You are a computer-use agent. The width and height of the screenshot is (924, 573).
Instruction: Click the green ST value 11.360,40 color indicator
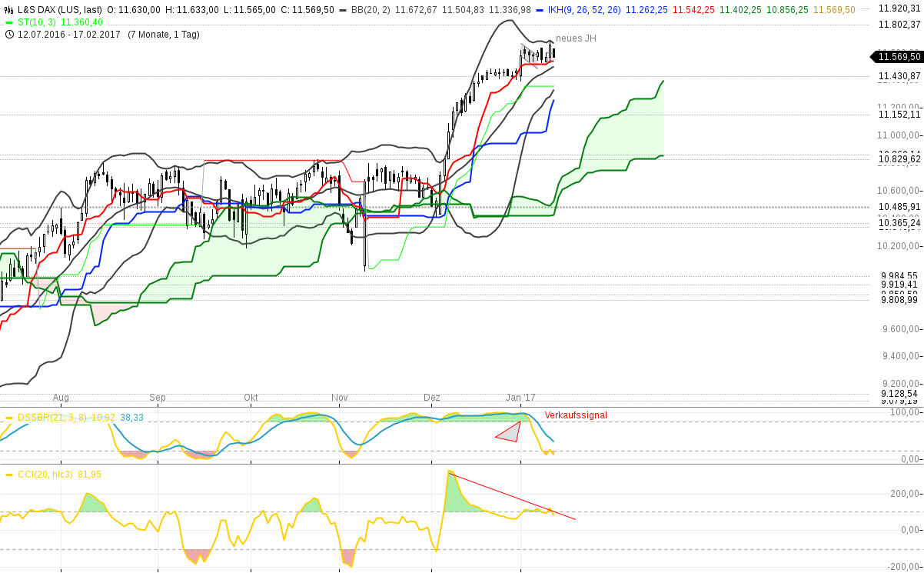(x=8, y=22)
